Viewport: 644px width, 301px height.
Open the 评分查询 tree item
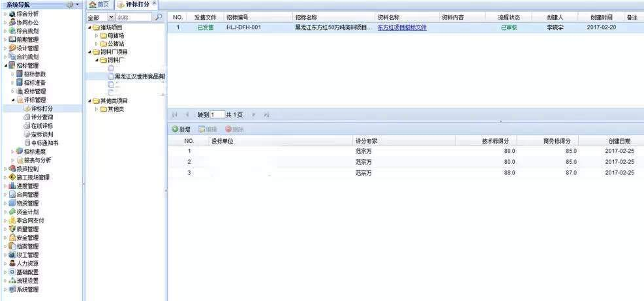pos(42,117)
